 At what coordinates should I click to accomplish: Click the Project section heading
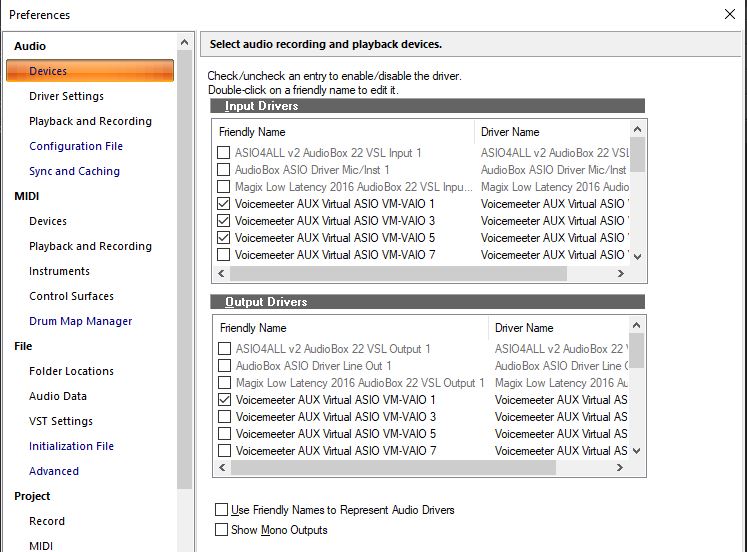[x=32, y=496]
